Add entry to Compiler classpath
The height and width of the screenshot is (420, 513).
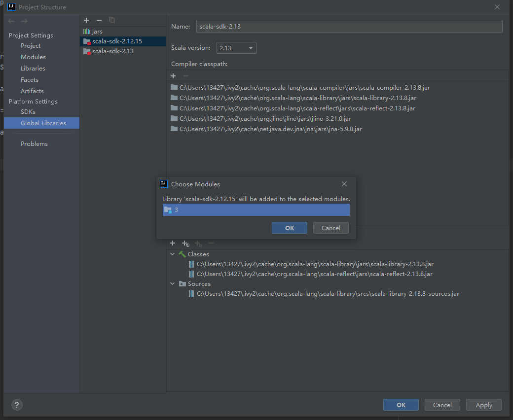(173, 76)
